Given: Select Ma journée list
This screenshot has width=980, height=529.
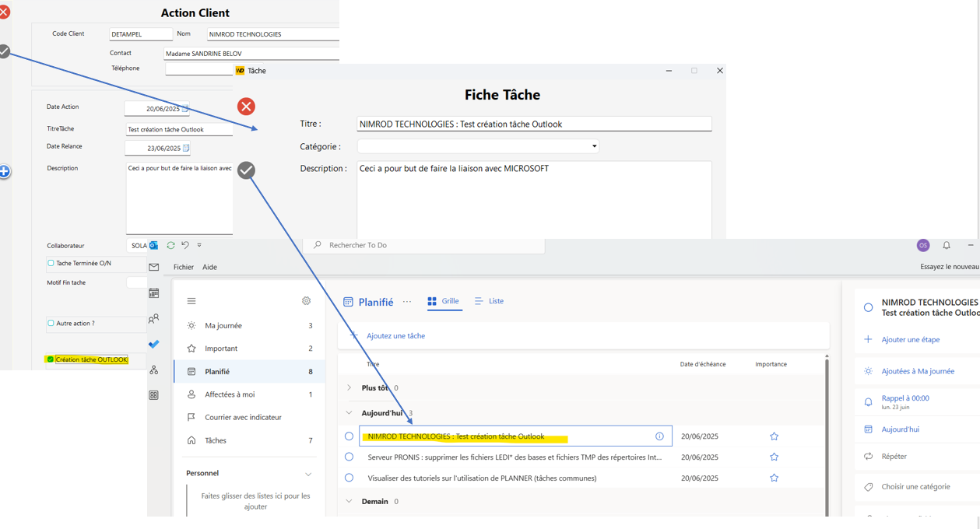Looking at the screenshot, I should tap(249, 326).
